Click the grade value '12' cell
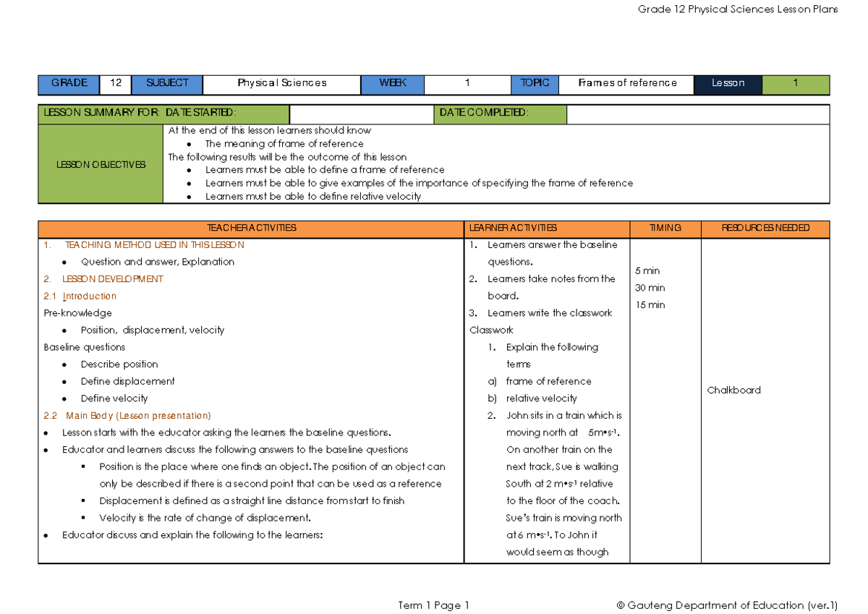The height and width of the screenshot is (614, 868). [116, 85]
